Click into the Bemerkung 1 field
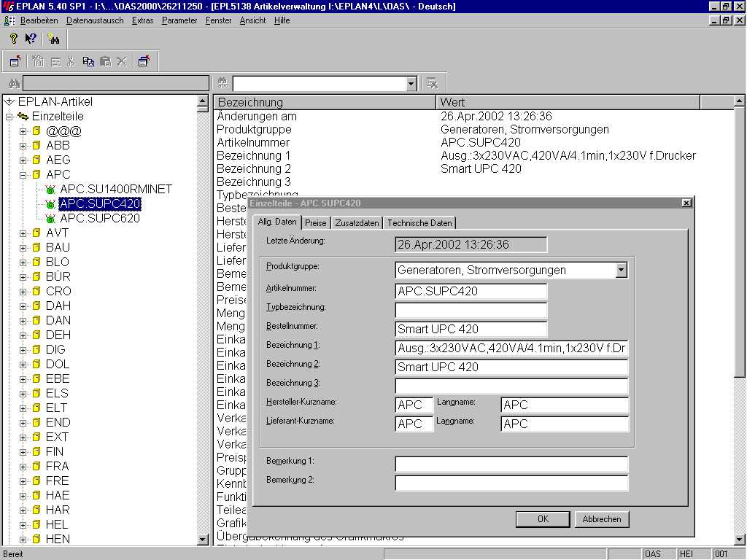This screenshot has height=560, width=747. click(511, 464)
